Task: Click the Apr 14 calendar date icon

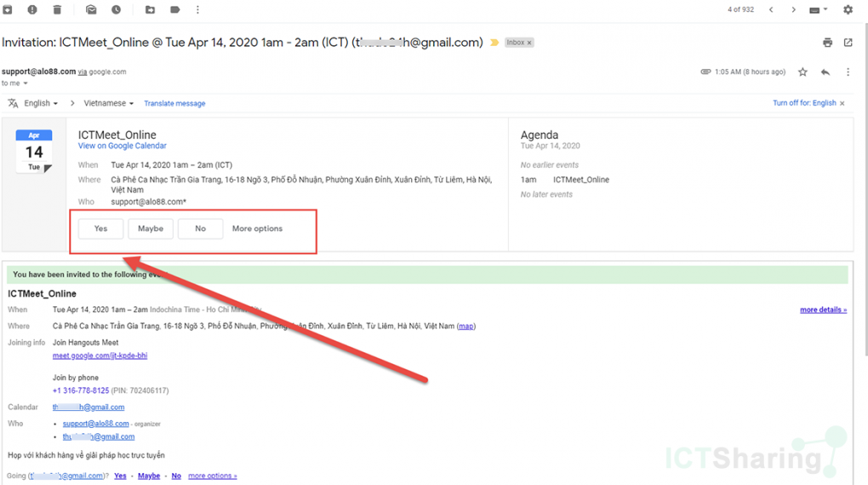Action: [x=34, y=151]
